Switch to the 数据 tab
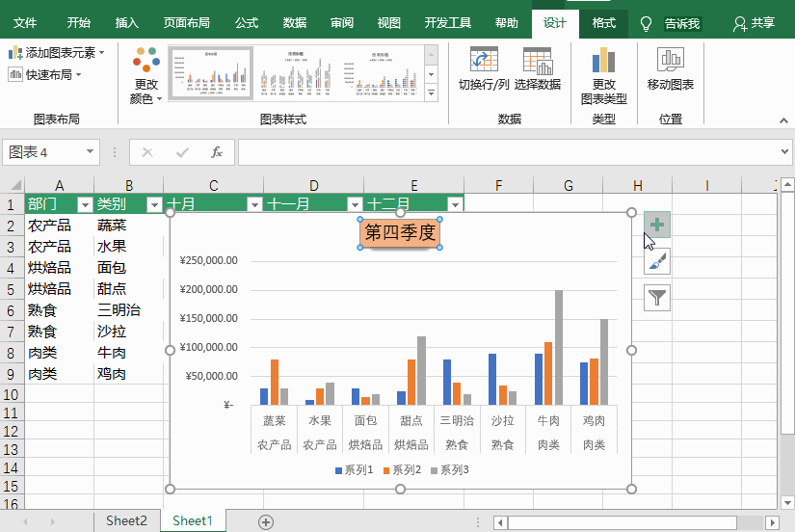The image size is (795, 532). pos(295,23)
